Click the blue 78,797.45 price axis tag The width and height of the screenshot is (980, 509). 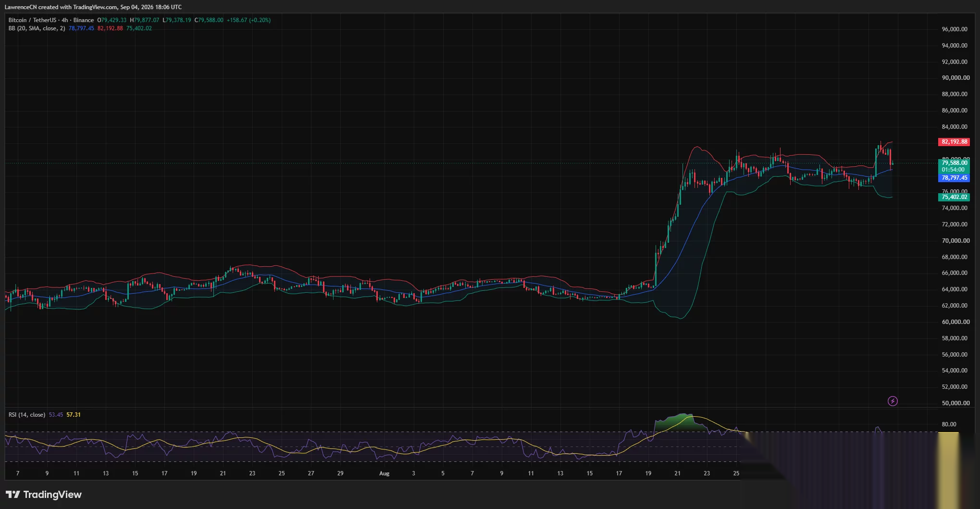[x=954, y=178]
